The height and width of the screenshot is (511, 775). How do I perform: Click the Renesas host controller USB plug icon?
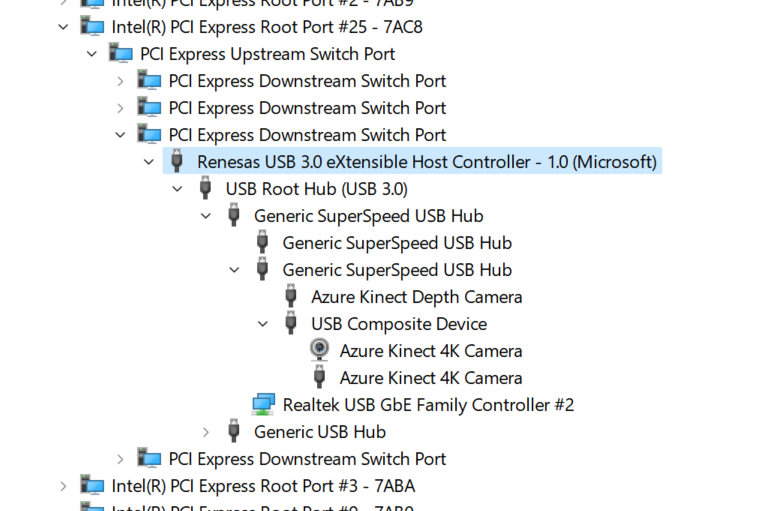pos(177,162)
